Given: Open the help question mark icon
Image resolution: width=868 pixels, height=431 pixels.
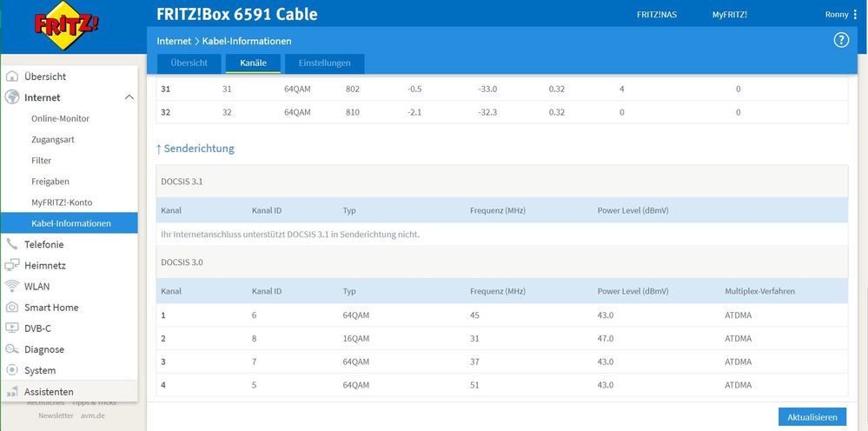Looking at the screenshot, I should [840, 41].
